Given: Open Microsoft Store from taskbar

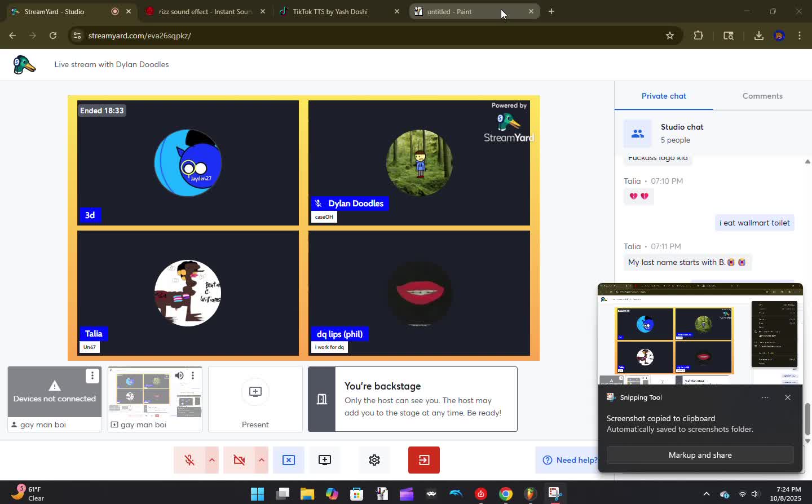Looking at the screenshot, I should pos(357,494).
